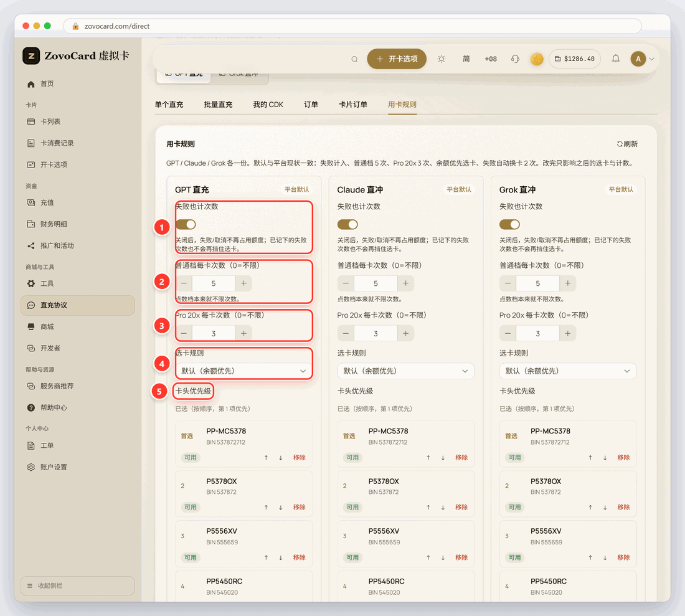
Task: Decrease GPT 直充 普通档每卡次数 value
Action: click(x=184, y=283)
